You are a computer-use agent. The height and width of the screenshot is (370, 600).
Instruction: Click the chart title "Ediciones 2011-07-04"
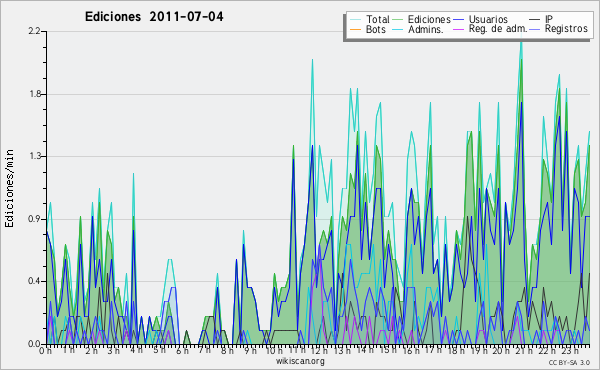pyautogui.click(x=154, y=17)
